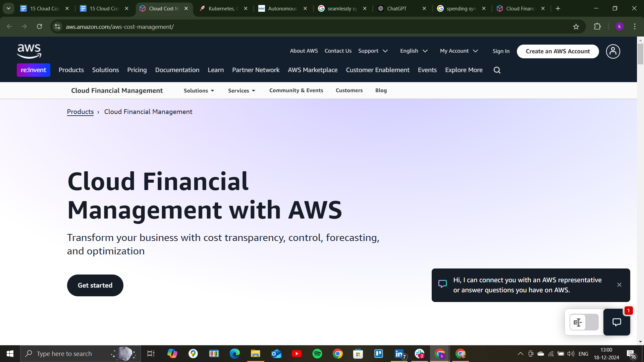Click the AWS logo
This screenshot has width=644, height=362.
[x=29, y=51]
